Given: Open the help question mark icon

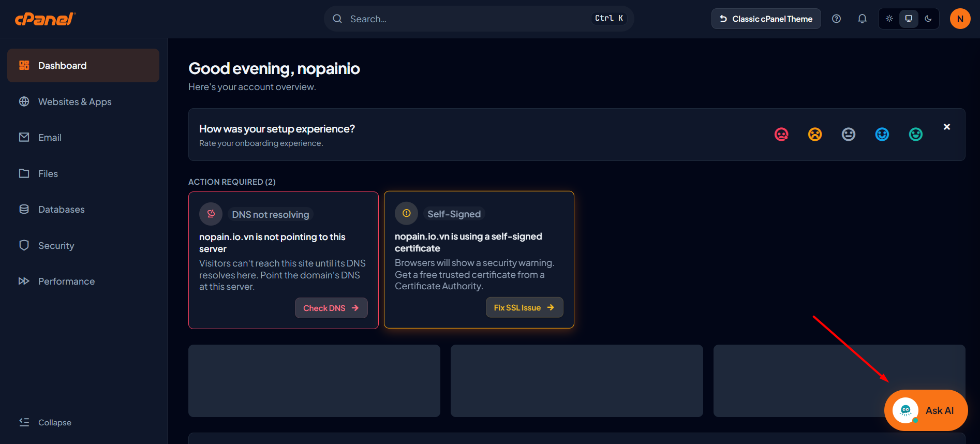Looking at the screenshot, I should [x=836, y=19].
